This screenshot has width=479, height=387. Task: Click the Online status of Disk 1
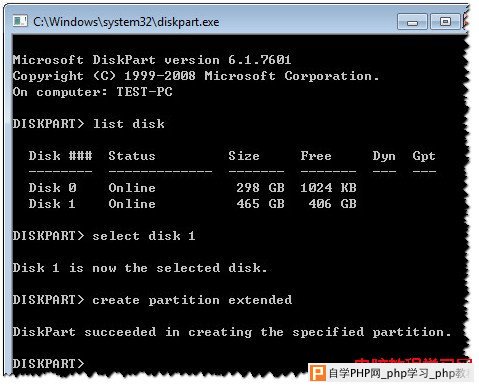click(132, 204)
